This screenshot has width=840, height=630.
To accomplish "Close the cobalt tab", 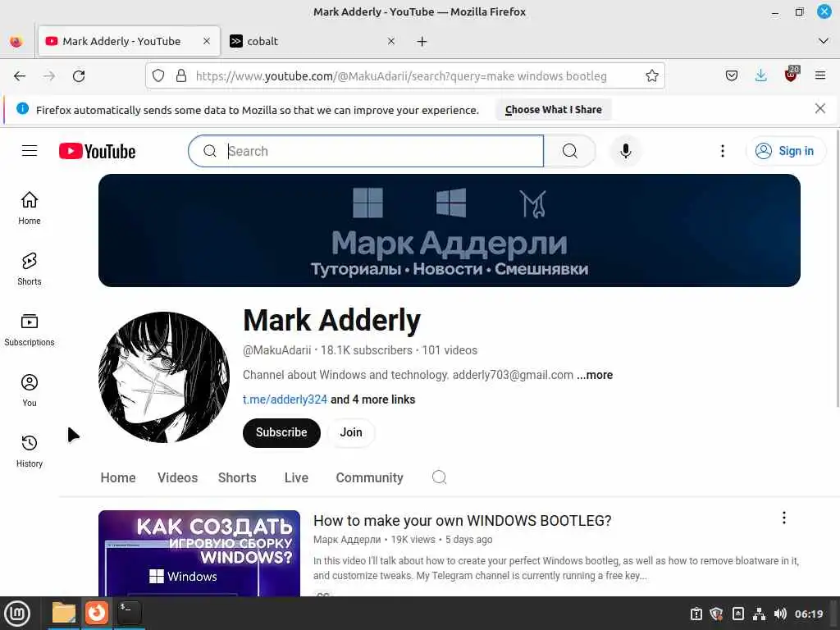I will tap(391, 41).
